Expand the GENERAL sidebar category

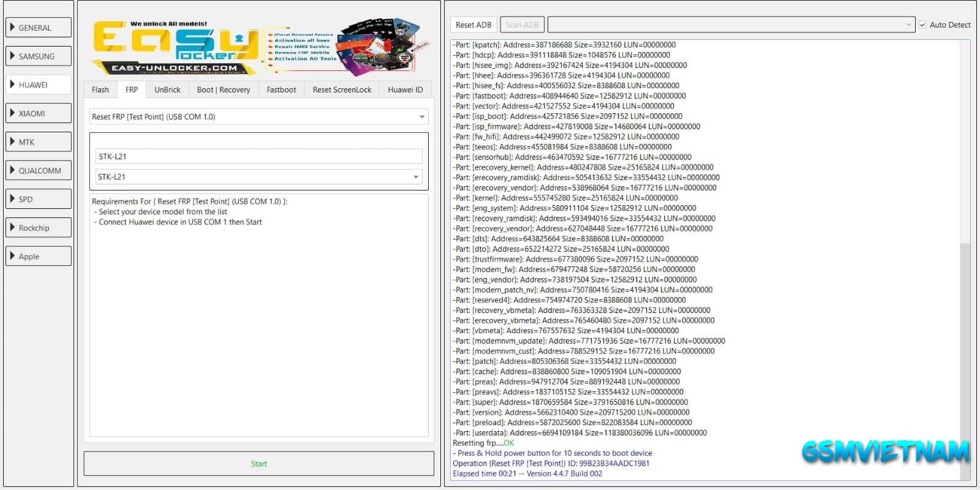click(x=39, y=28)
